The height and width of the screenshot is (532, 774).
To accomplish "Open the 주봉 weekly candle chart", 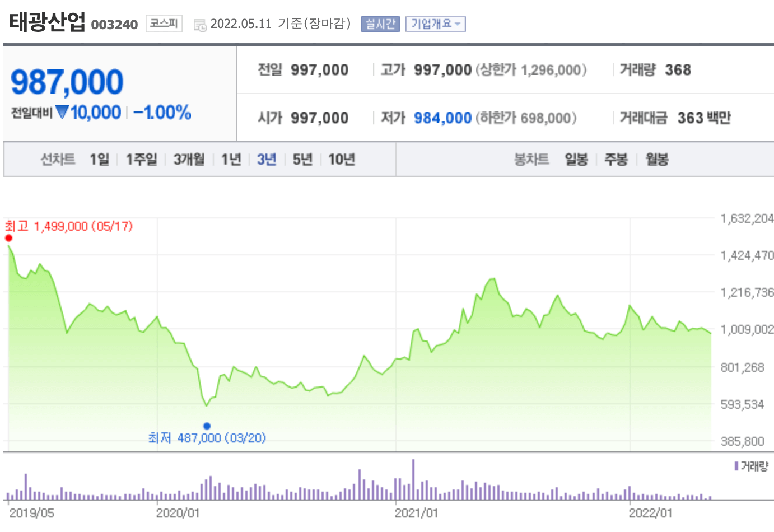I will coord(616,160).
